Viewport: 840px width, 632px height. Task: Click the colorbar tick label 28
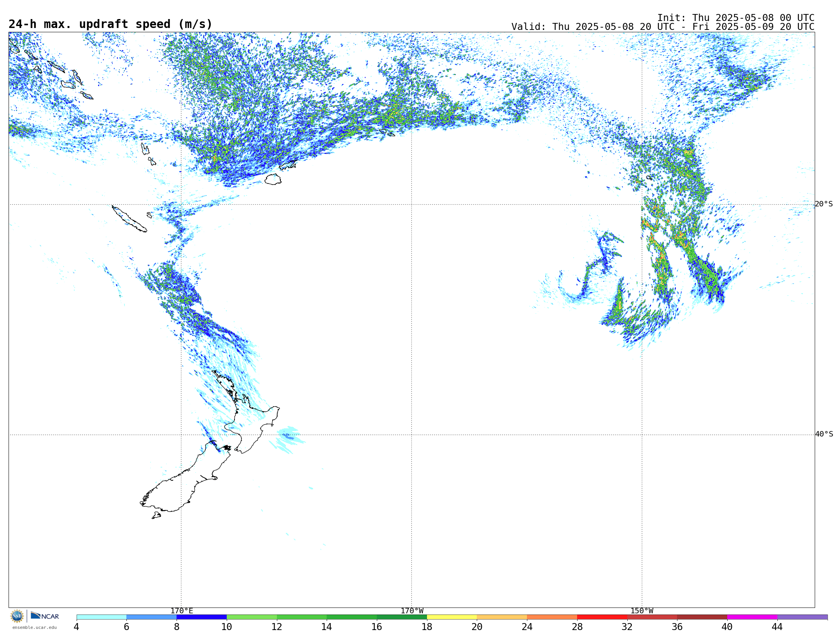[x=577, y=627]
